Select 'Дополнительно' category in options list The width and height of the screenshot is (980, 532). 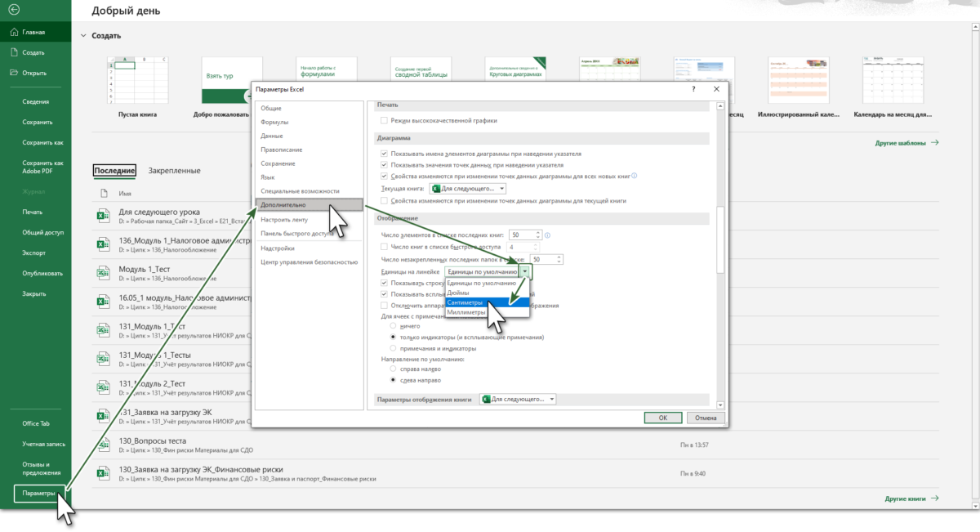click(308, 205)
